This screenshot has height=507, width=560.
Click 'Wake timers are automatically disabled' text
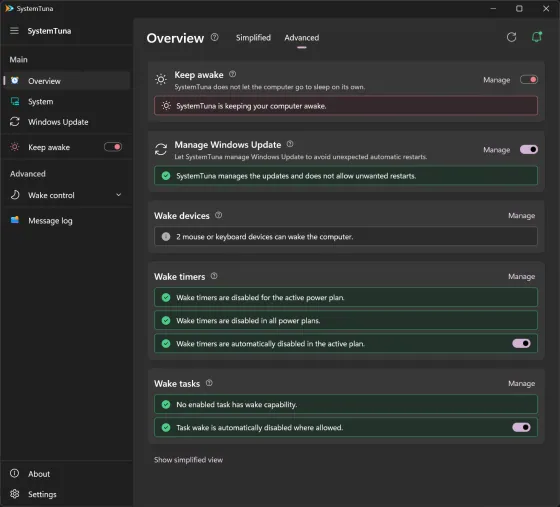tap(270, 344)
